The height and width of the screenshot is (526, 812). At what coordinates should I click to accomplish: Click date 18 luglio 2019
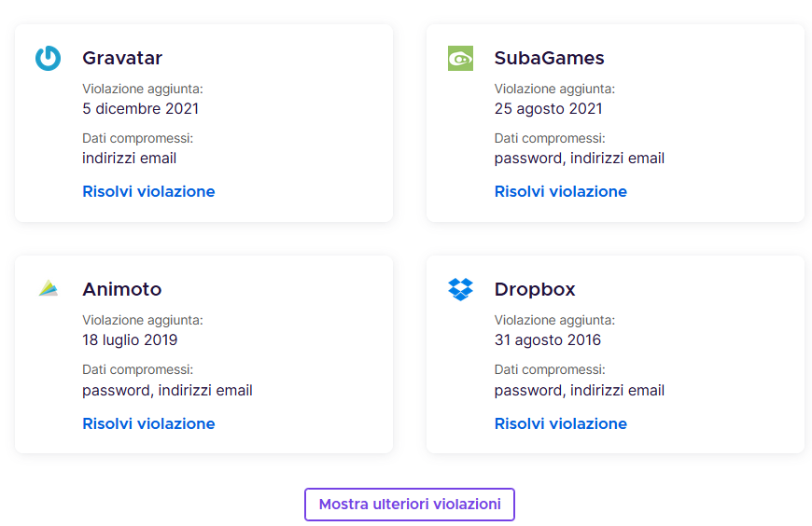130,340
